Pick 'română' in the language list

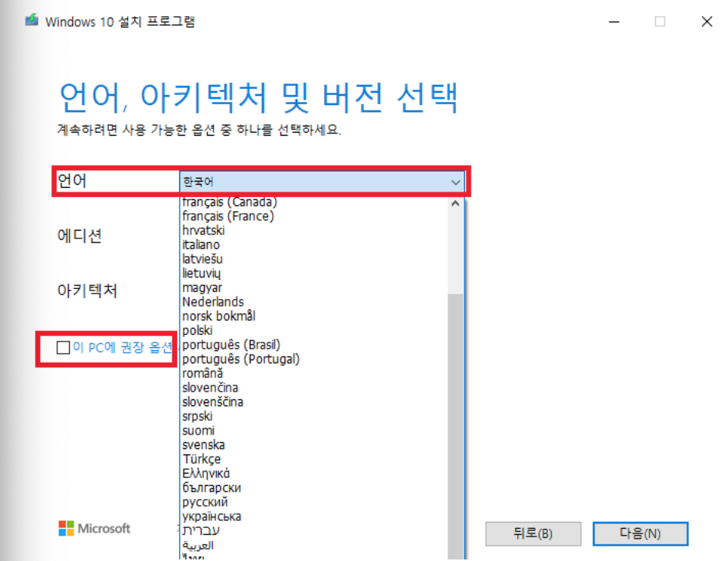[x=314, y=373]
